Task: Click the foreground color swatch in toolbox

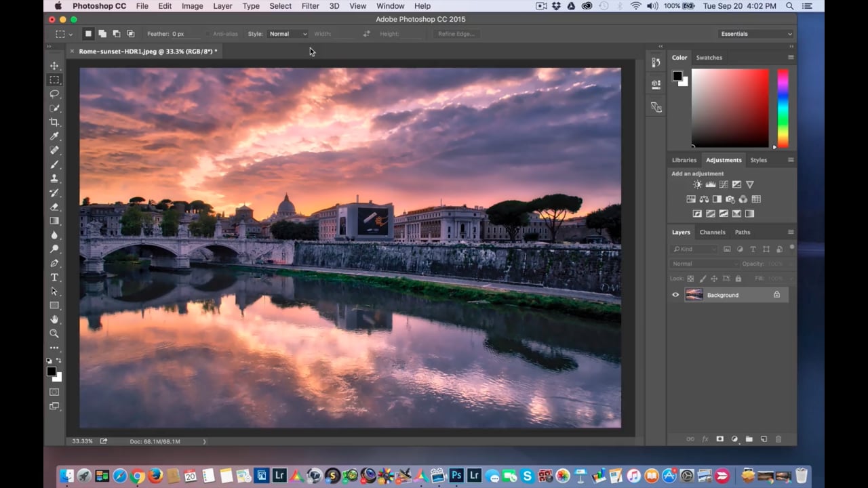Action: tap(51, 371)
